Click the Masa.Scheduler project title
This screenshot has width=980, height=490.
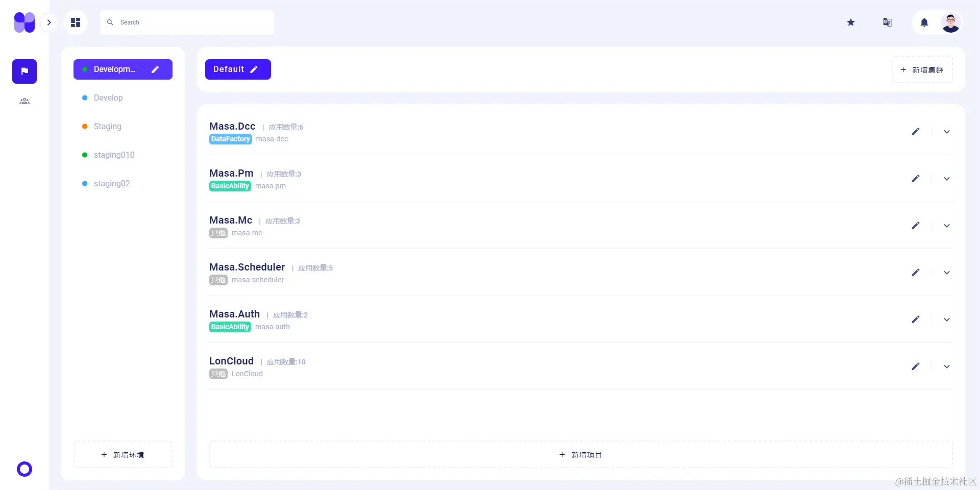coord(247,267)
